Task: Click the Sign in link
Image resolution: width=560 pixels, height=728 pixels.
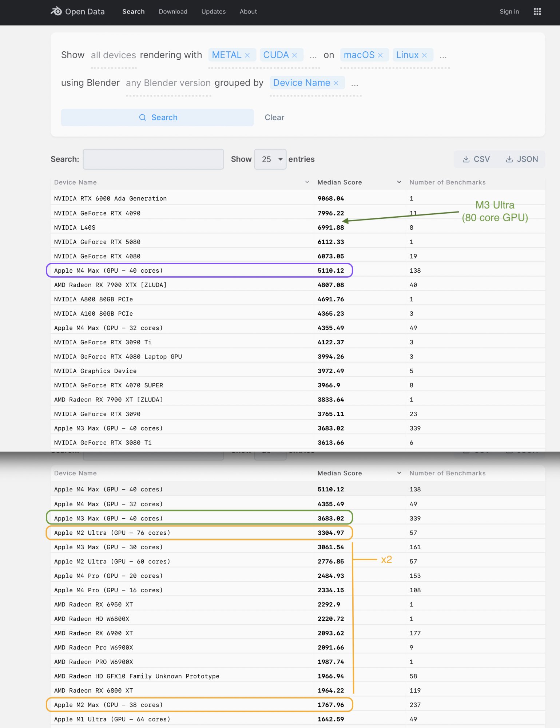Action: (x=509, y=12)
